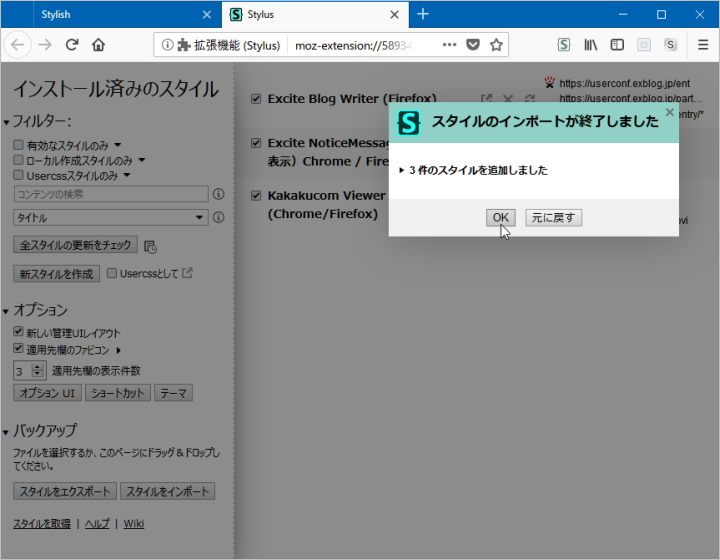Open the Usercss external-link icon

click(x=187, y=273)
